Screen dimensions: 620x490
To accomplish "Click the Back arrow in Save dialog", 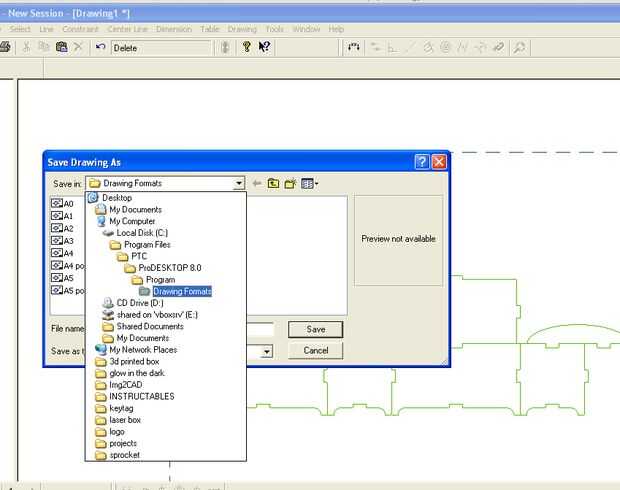I will pyautogui.click(x=257, y=184).
